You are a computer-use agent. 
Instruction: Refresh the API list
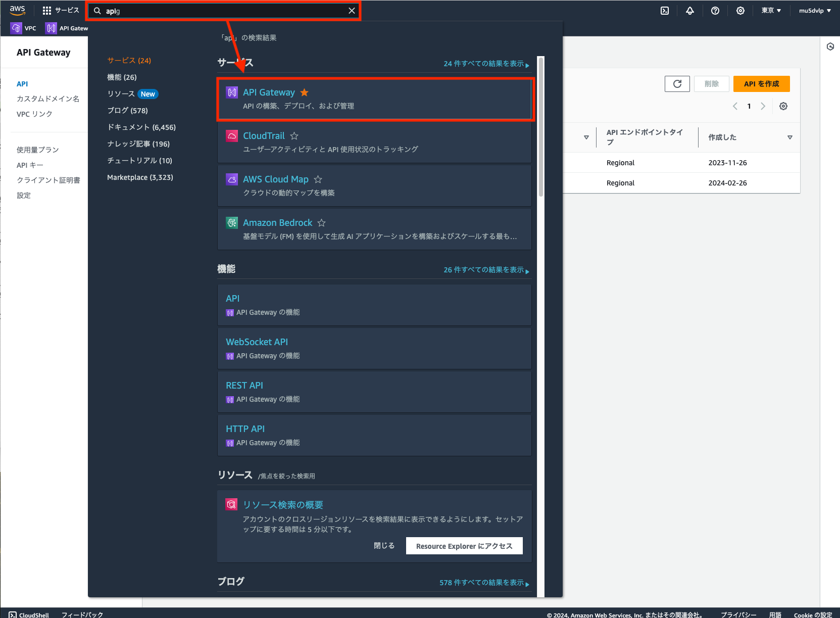tap(677, 84)
